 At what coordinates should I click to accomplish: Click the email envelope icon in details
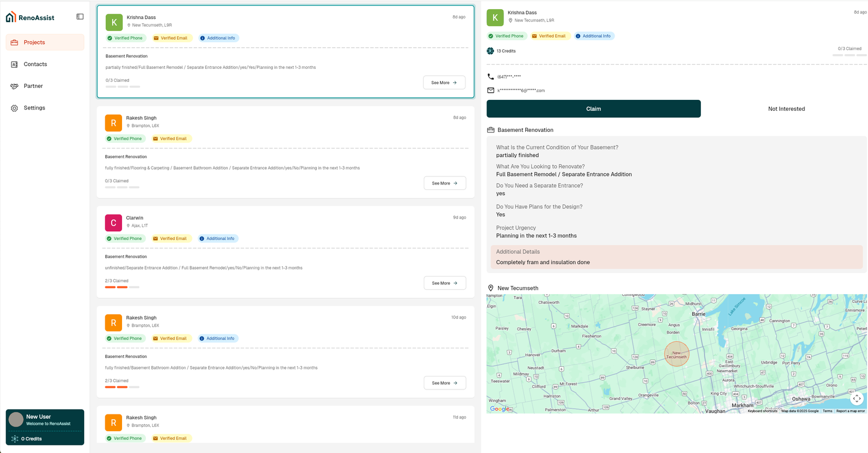point(490,91)
